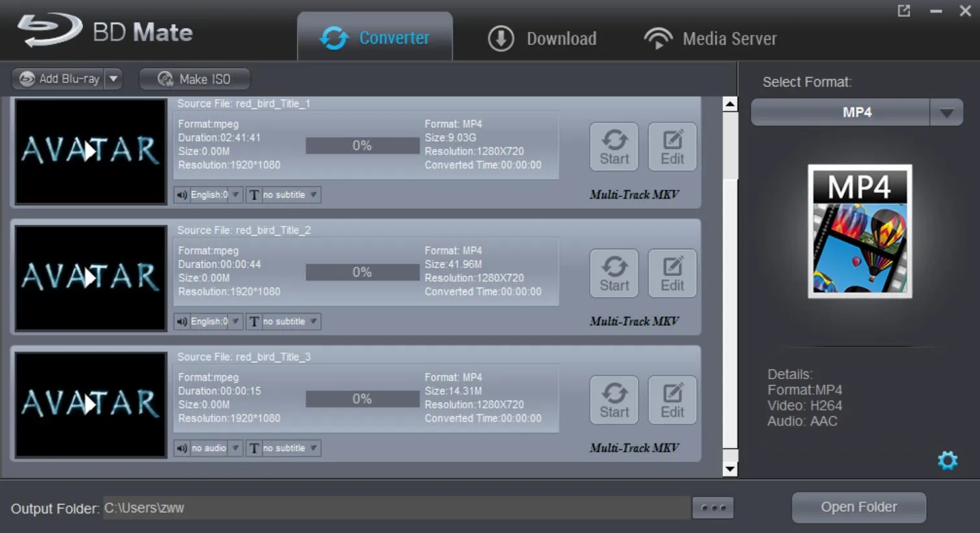Click the audio speaker icon on red_bird_Title_3
Viewport: 980px width, 533px height.
pos(181,448)
